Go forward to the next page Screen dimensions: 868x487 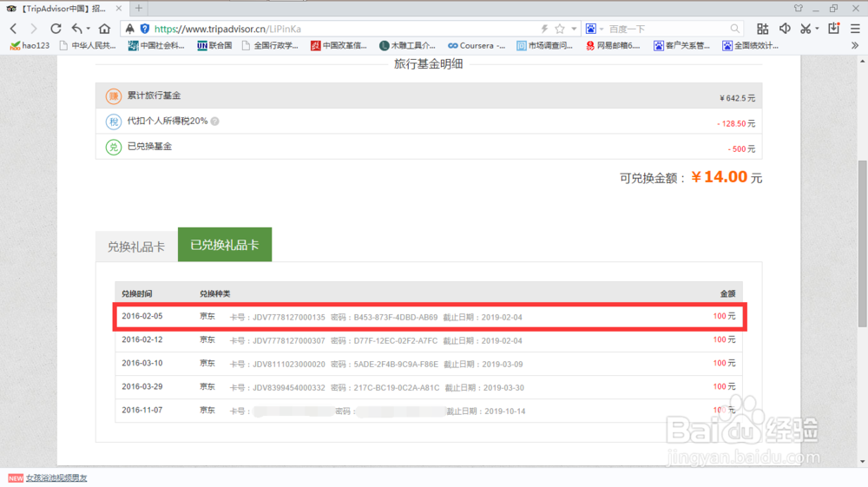click(34, 29)
